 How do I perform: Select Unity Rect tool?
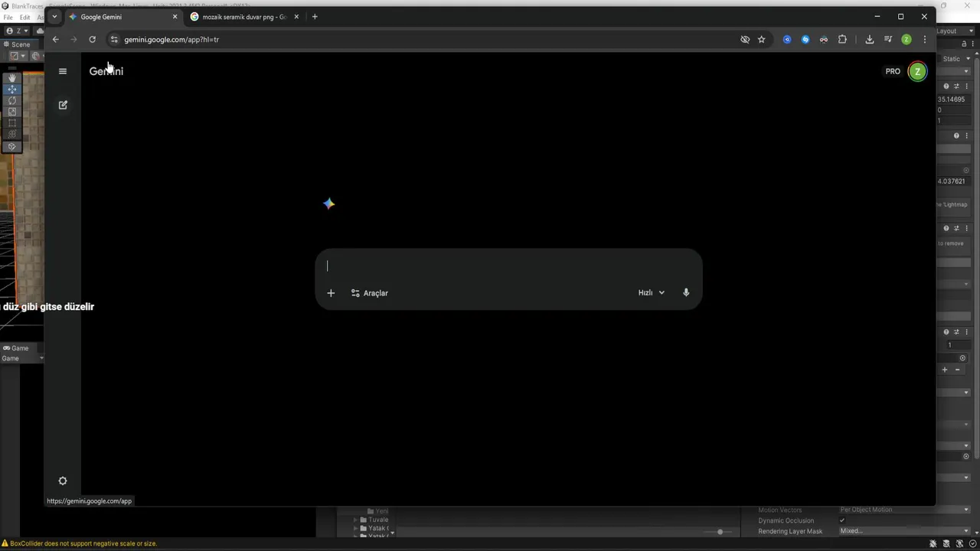pyautogui.click(x=12, y=123)
